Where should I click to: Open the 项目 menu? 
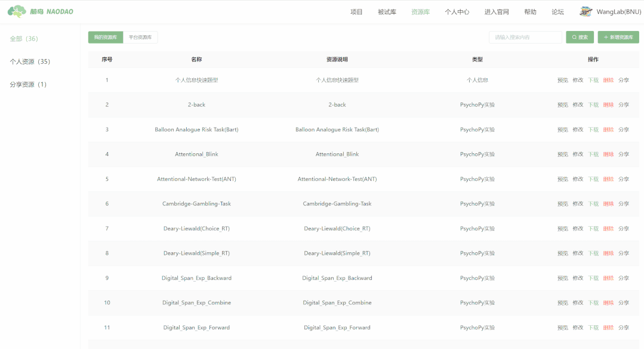(356, 12)
